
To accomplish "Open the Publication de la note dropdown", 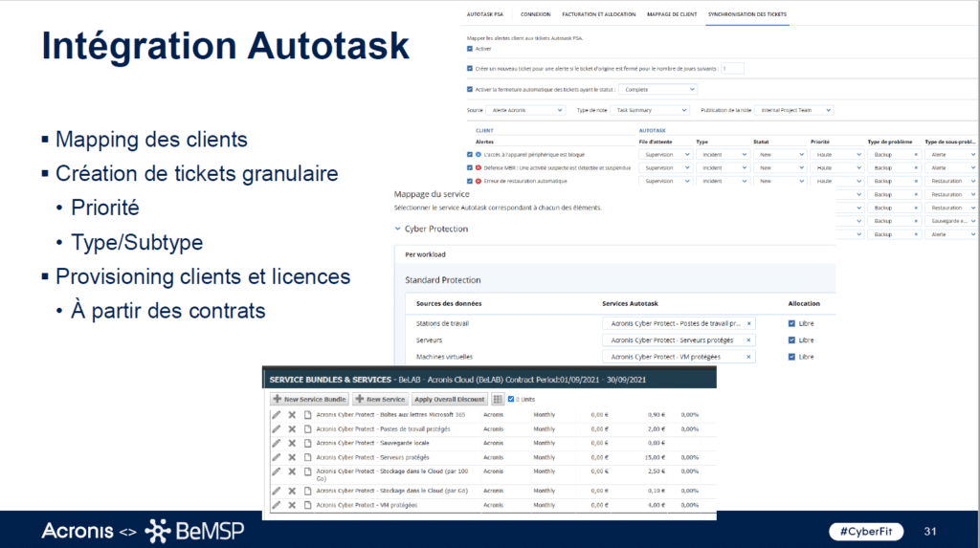I will pyautogui.click(x=793, y=110).
